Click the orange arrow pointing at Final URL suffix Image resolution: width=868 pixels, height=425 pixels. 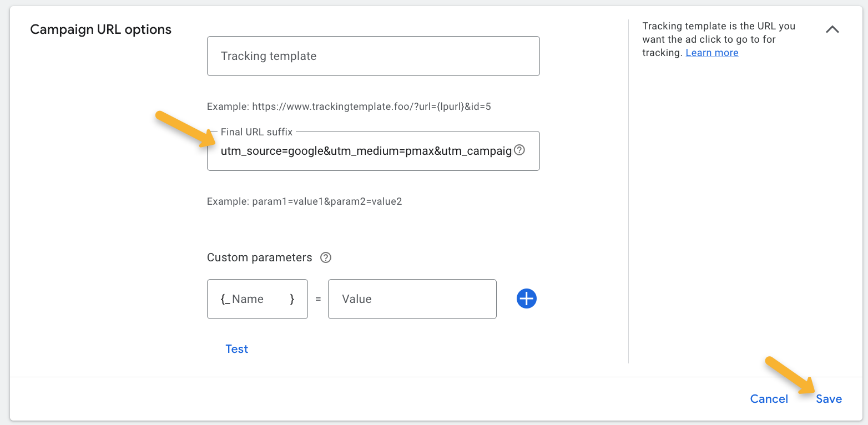tap(180, 129)
